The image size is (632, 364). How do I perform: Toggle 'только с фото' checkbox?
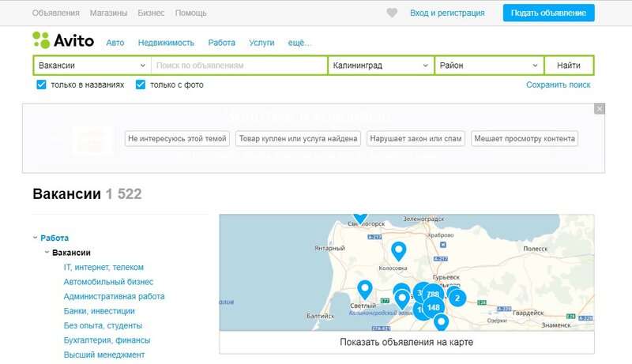click(x=141, y=84)
